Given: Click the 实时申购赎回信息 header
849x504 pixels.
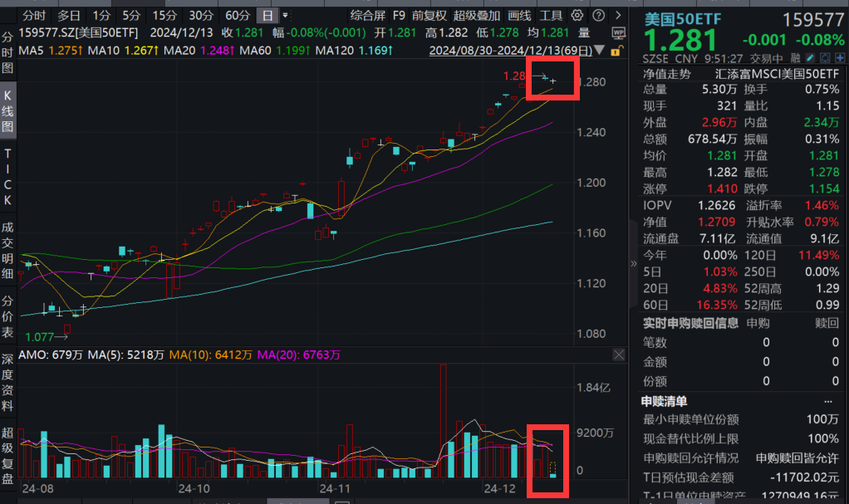Looking at the screenshot, I should [690, 323].
